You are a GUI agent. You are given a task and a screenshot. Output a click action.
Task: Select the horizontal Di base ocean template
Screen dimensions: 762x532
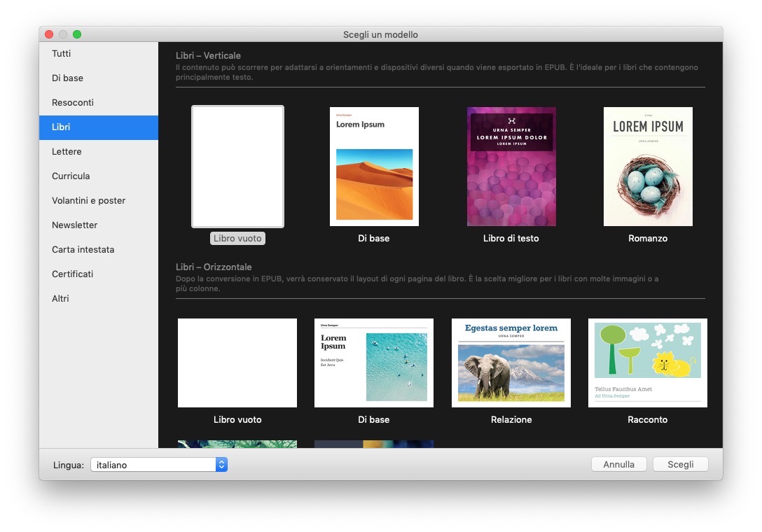point(374,363)
